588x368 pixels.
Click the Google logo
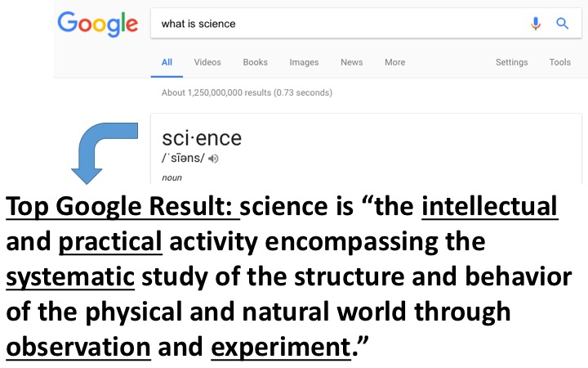coord(97,24)
